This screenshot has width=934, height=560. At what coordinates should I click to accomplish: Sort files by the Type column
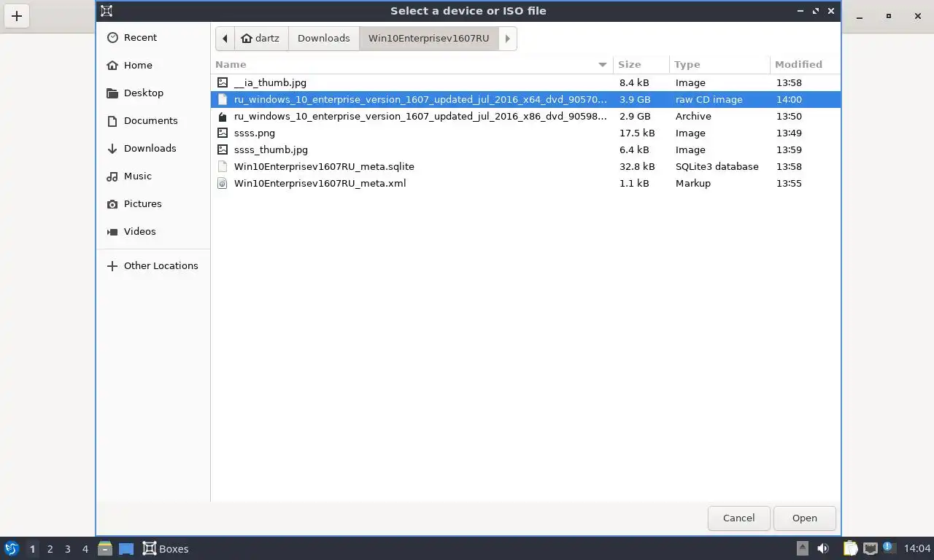(719, 64)
